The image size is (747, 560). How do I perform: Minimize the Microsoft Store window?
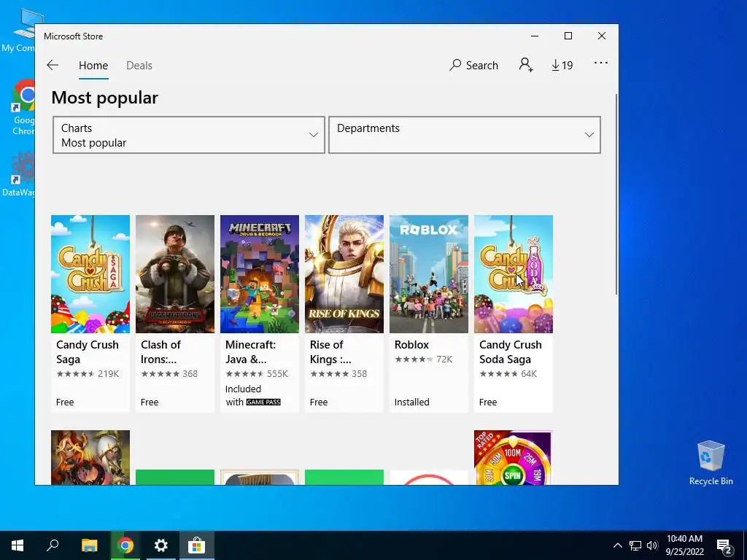tap(535, 36)
